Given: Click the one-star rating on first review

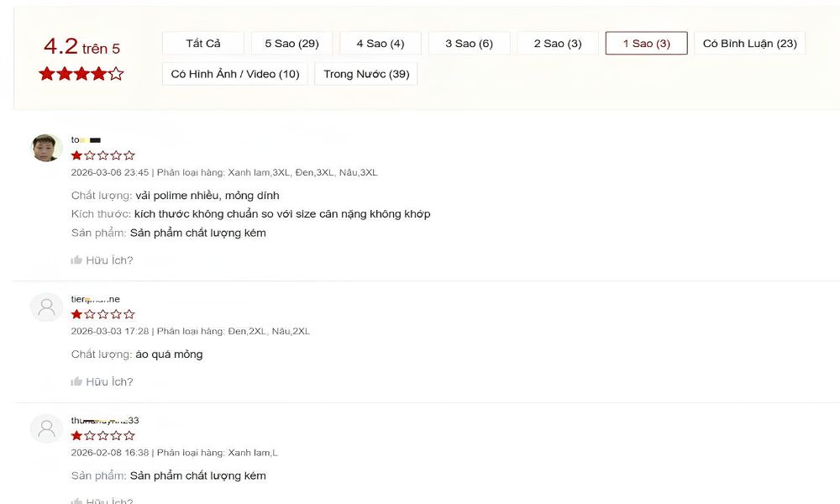Looking at the screenshot, I should (102, 155).
